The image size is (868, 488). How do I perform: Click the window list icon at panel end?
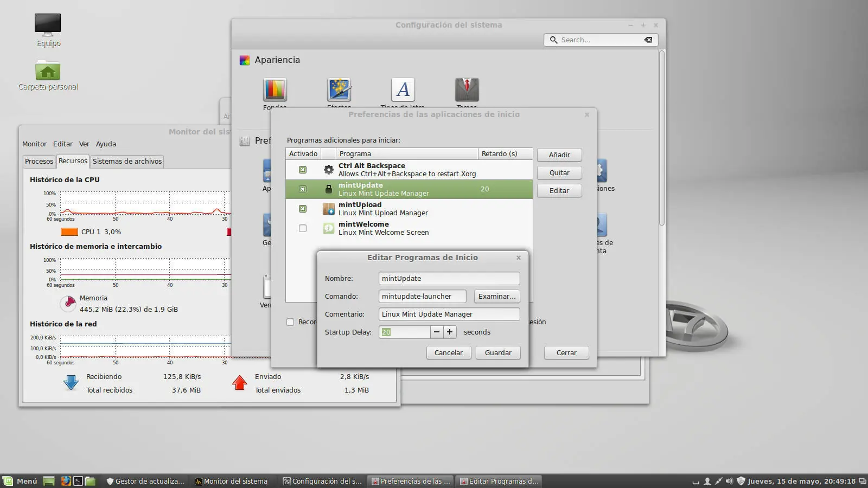coord(862,481)
